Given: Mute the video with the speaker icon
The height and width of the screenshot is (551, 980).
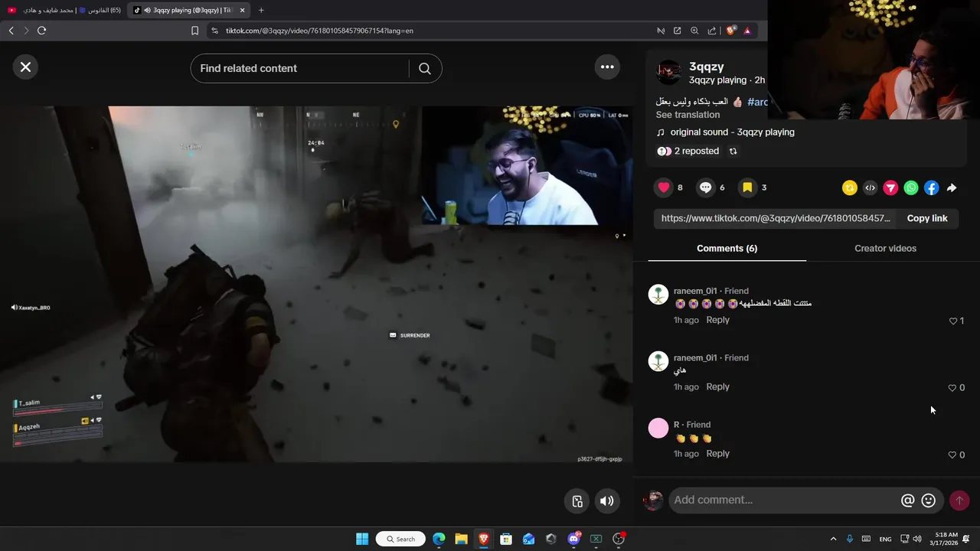Looking at the screenshot, I should click(x=607, y=501).
